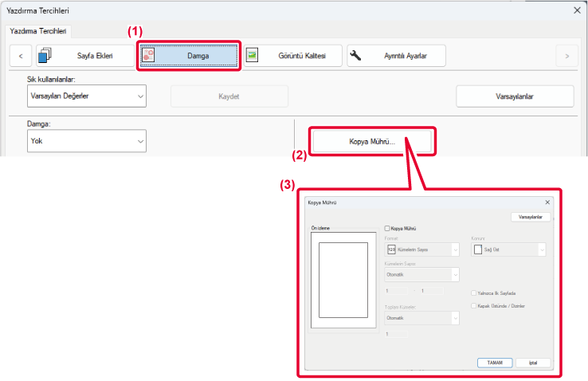Image resolution: width=588 pixels, height=381 pixels.
Task: Enable the Kopya Mührü checkbox
Action: coord(387,227)
